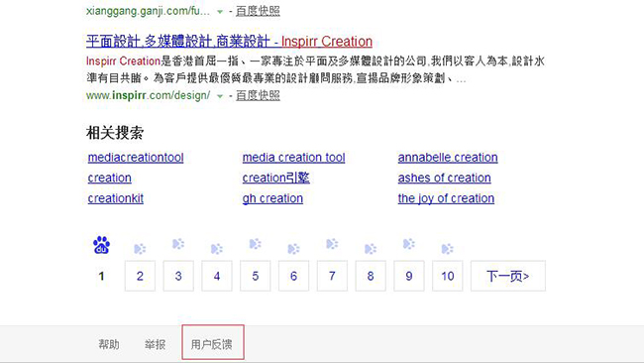The width and height of the screenshot is (644, 363).
Task: Go to results page 5
Action: tap(255, 276)
